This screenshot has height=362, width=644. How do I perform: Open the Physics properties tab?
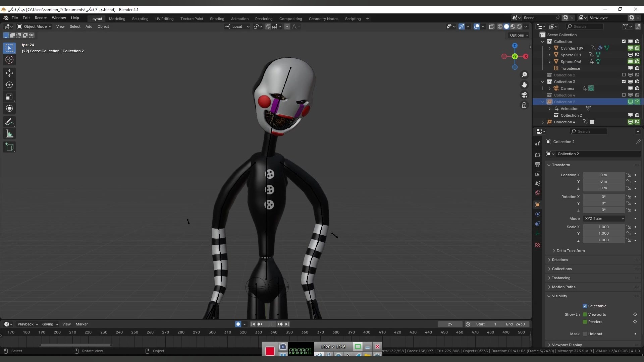(538, 214)
